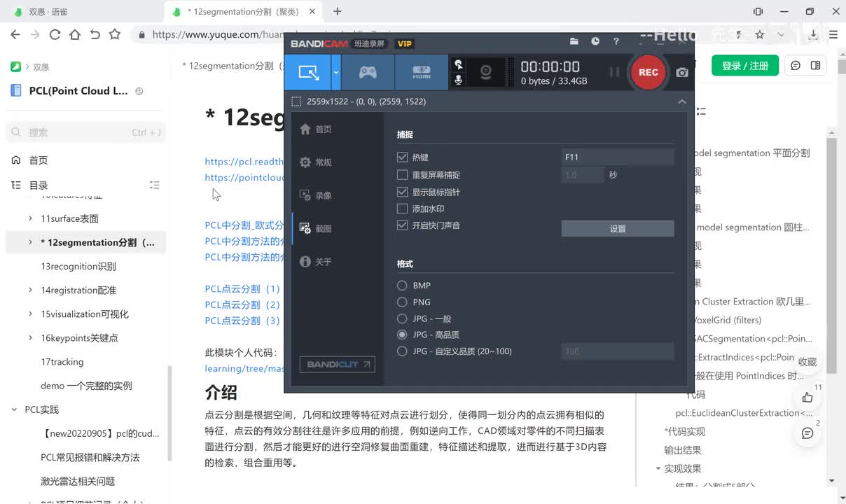
Task: Click 登录 / 注册 login button
Action: point(745,65)
